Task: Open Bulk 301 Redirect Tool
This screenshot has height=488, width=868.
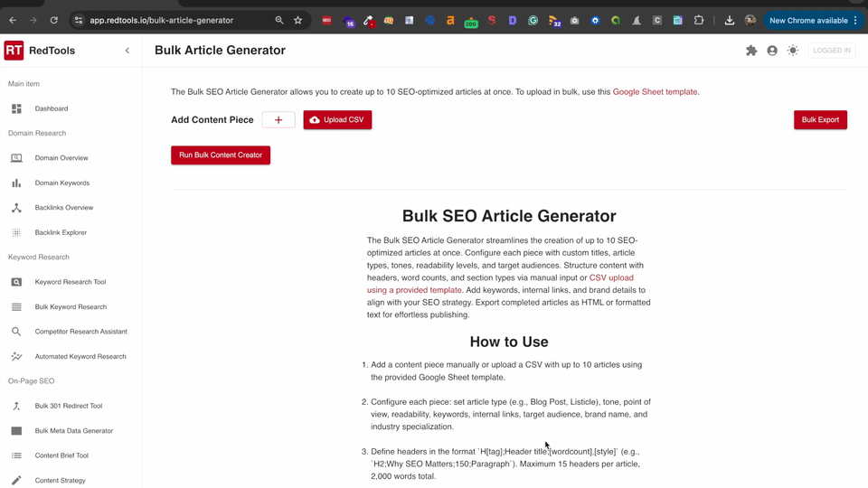Action: coord(71,406)
